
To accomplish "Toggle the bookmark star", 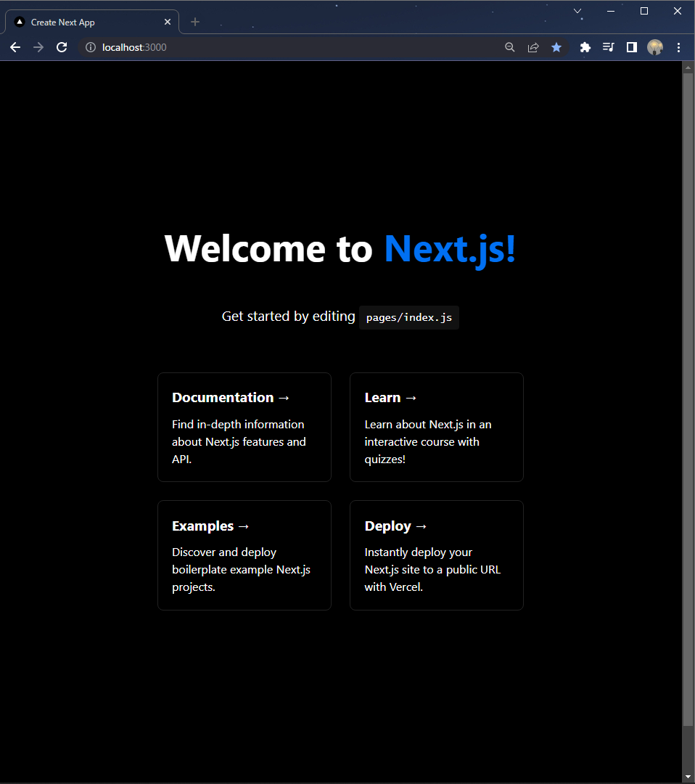I will click(x=556, y=47).
